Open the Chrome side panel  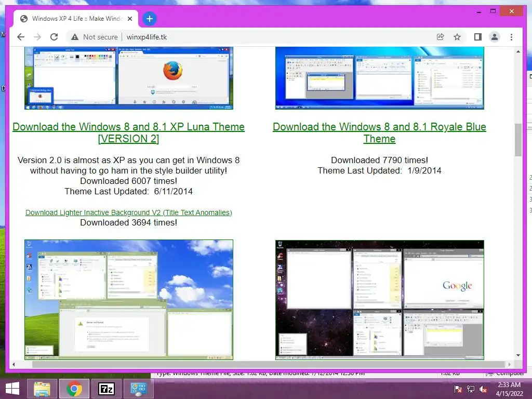coord(478,37)
